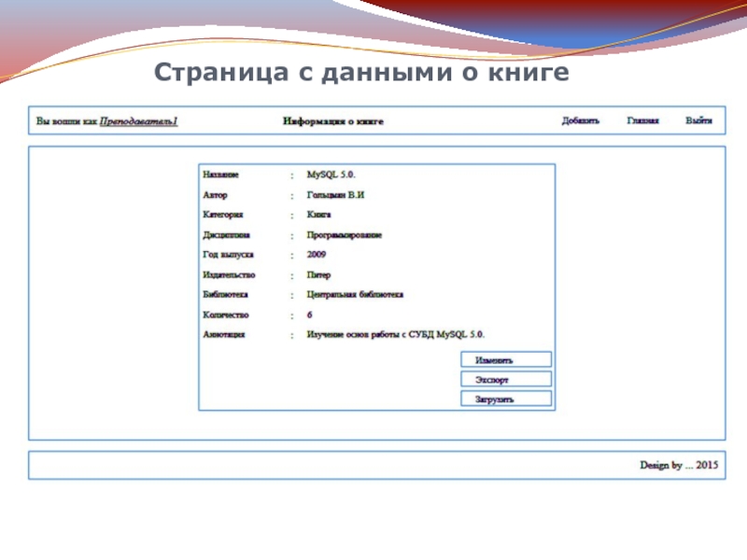The height and width of the screenshot is (560, 747).
Task: Click the category value Книга
Action: click(318, 215)
